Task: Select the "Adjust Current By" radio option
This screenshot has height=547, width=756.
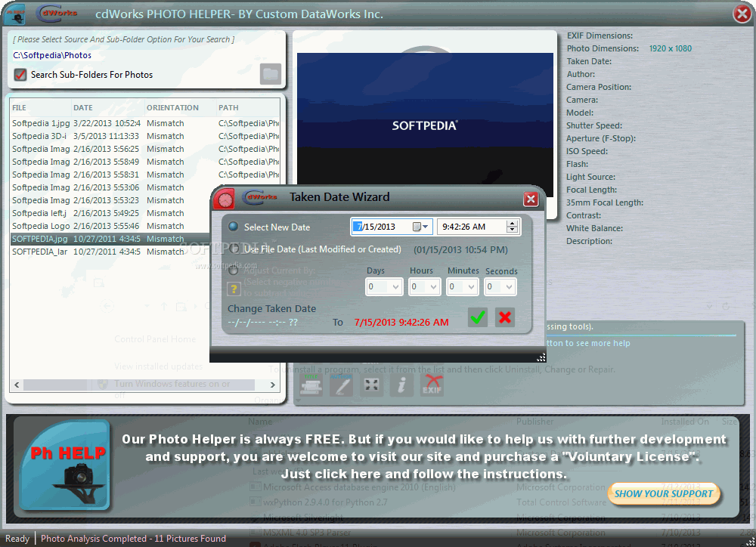Action: click(x=234, y=270)
